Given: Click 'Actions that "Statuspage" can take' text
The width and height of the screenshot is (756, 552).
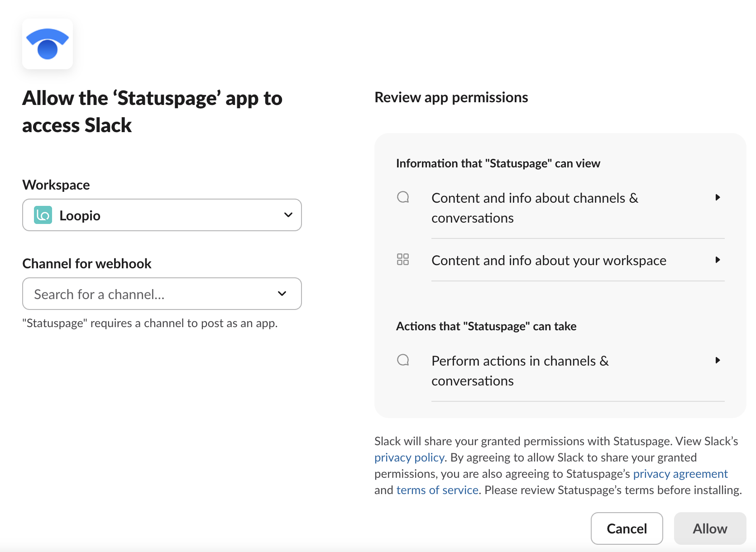Looking at the screenshot, I should [x=486, y=326].
